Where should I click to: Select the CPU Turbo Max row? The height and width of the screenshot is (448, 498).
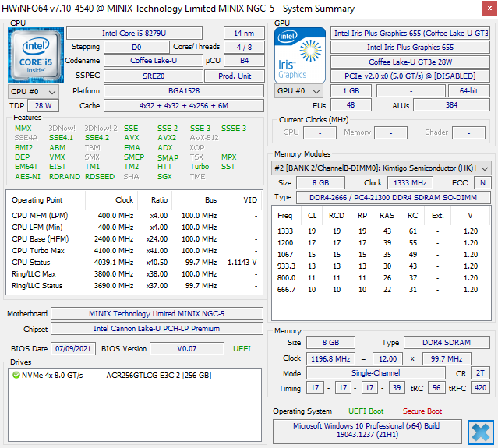tap(134, 251)
